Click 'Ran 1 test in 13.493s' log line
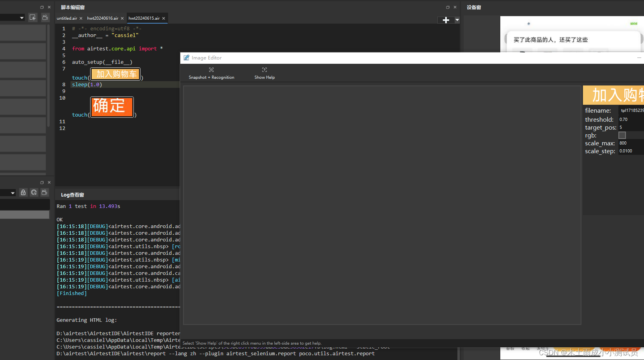This screenshot has width=644, height=360. [89, 206]
